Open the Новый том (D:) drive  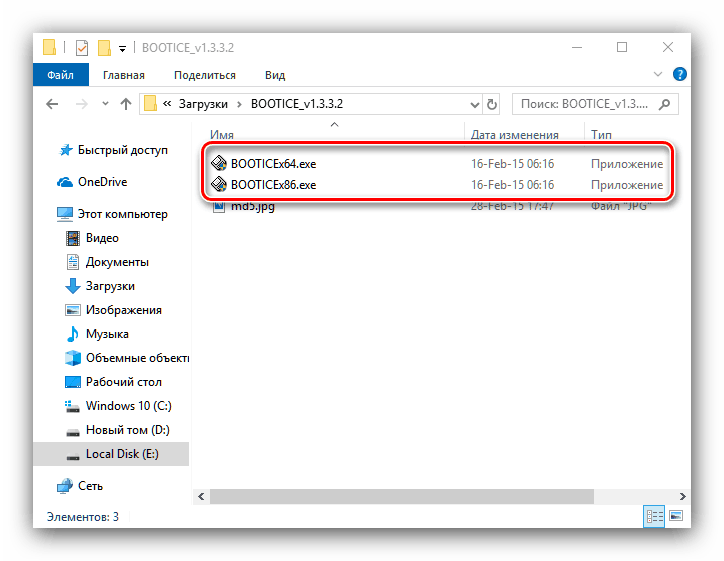[x=128, y=430]
